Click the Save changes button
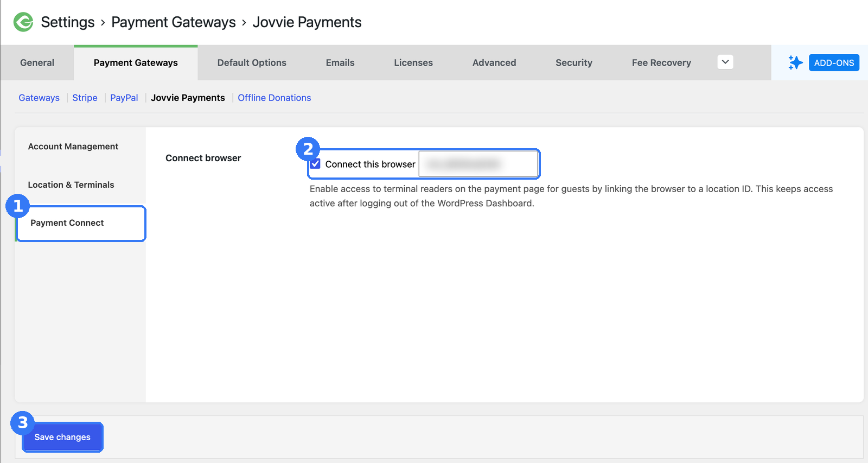This screenshot has height=463, width=868. coord(62,437)
